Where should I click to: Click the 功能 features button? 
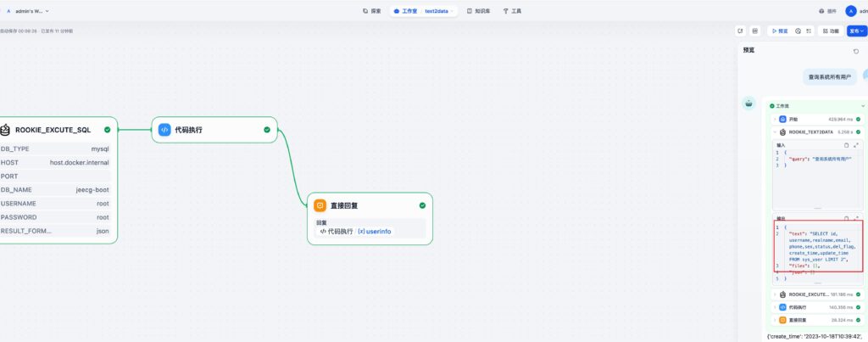[x=831, y=31]
